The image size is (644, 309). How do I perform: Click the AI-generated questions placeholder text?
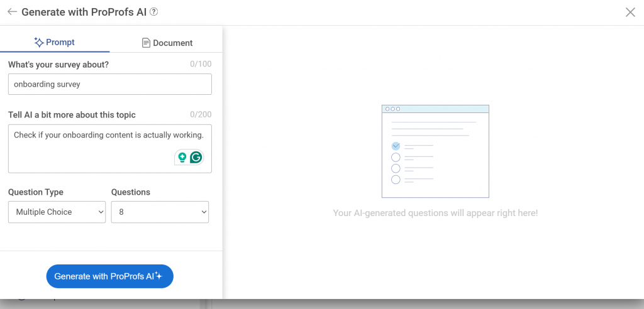(435, 213)
